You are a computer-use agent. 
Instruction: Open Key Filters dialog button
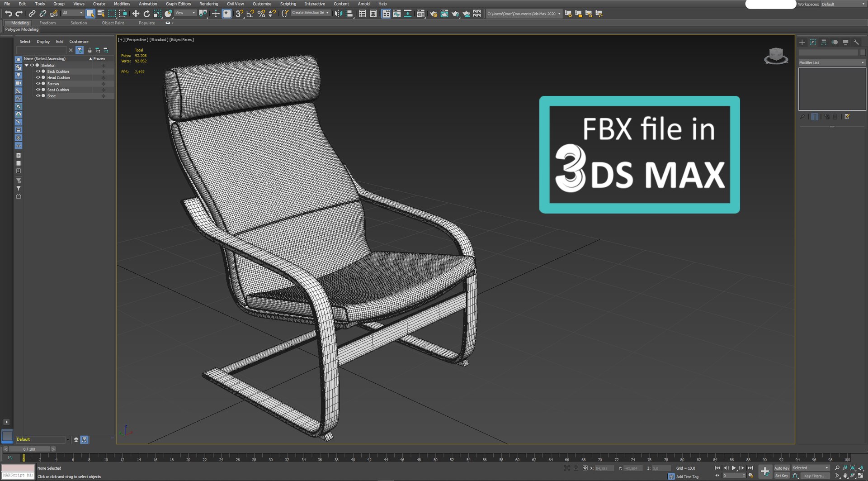point(815,476)
